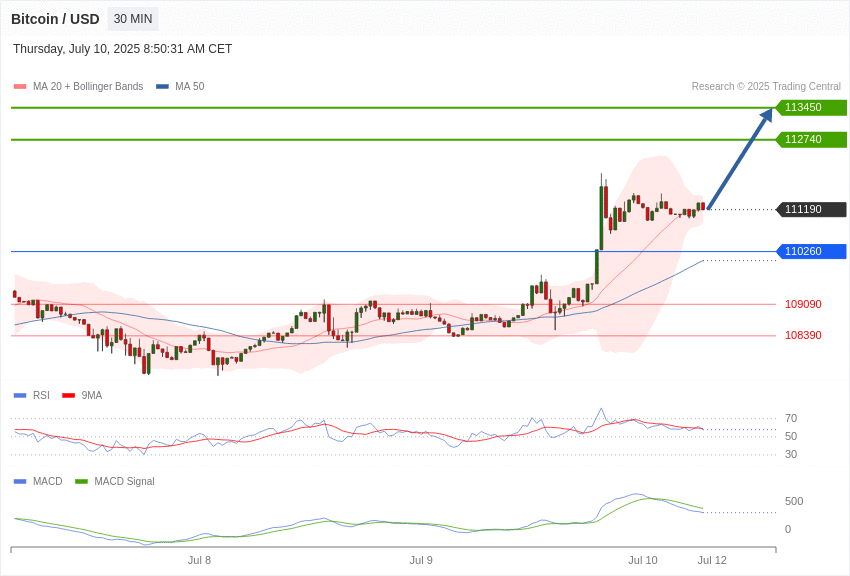Click the RSI legend label
This screenshot has height=576, width=850.
tap(41, 396)
